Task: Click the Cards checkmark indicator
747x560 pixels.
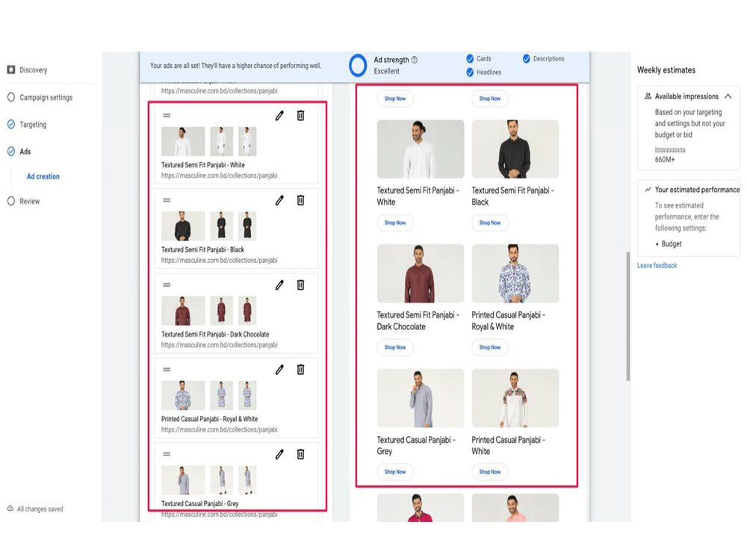Action: 470,58
